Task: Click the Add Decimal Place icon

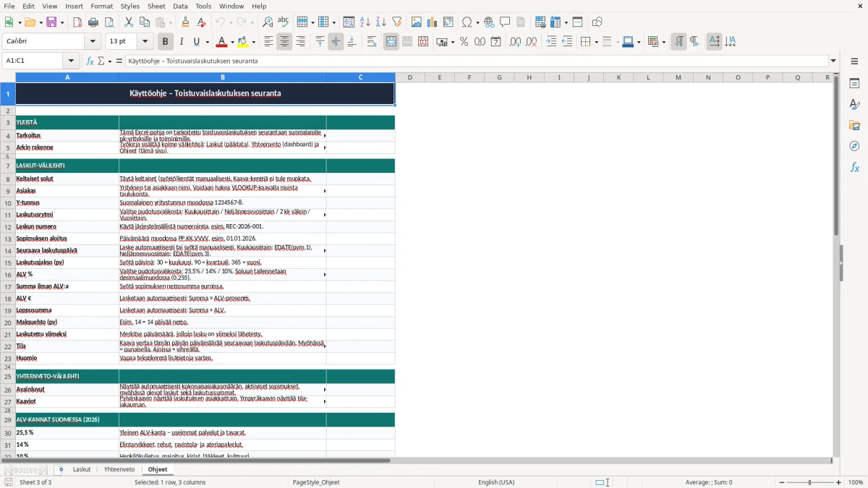Action: point(515,42)
